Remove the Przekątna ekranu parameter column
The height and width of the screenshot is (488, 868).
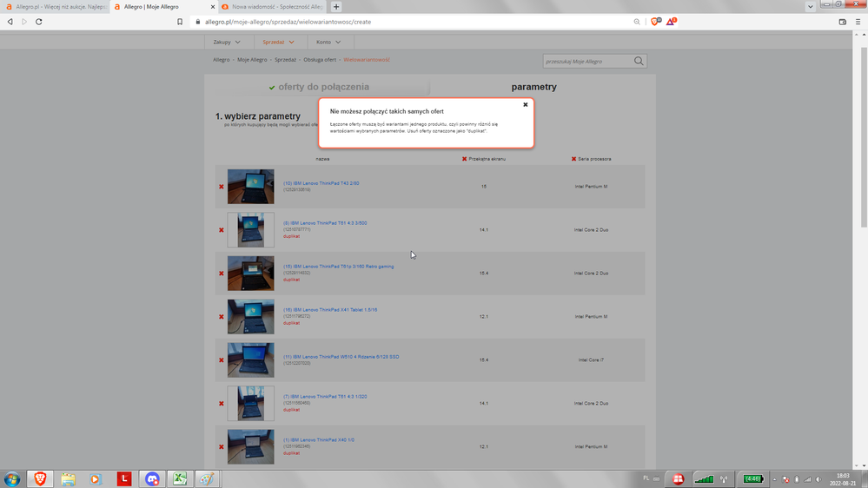(x=465, y=159)
